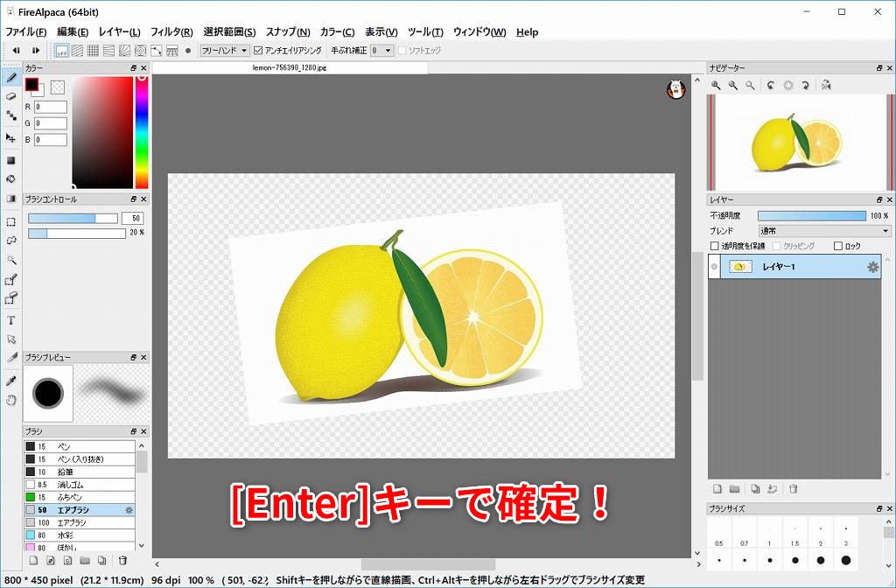Activate the Hand pan tool

pyautogui.click(x=11, y=400)
